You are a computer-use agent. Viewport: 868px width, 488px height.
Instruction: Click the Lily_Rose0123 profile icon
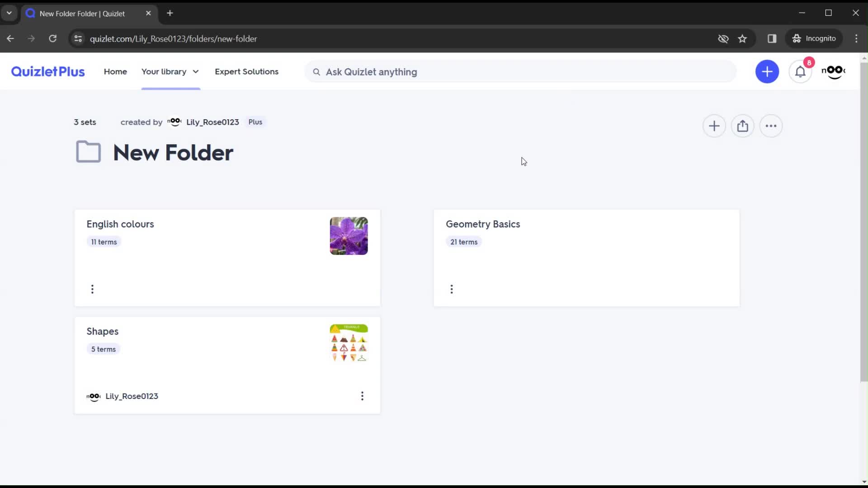pos(175,122)
